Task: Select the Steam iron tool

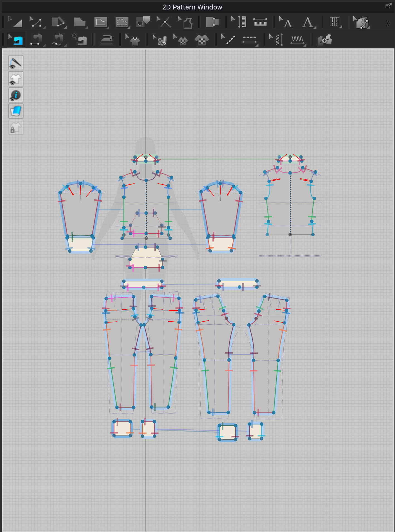Action: tap(107, 40)
